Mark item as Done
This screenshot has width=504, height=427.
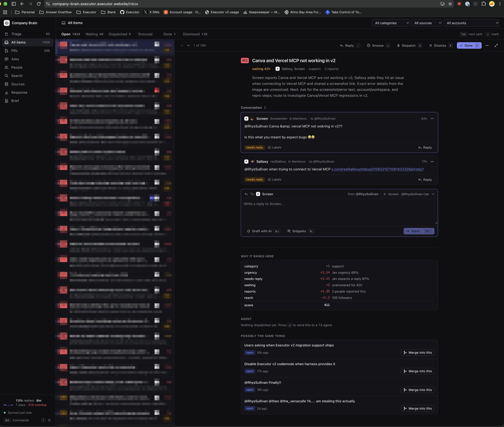pos(469,45)
